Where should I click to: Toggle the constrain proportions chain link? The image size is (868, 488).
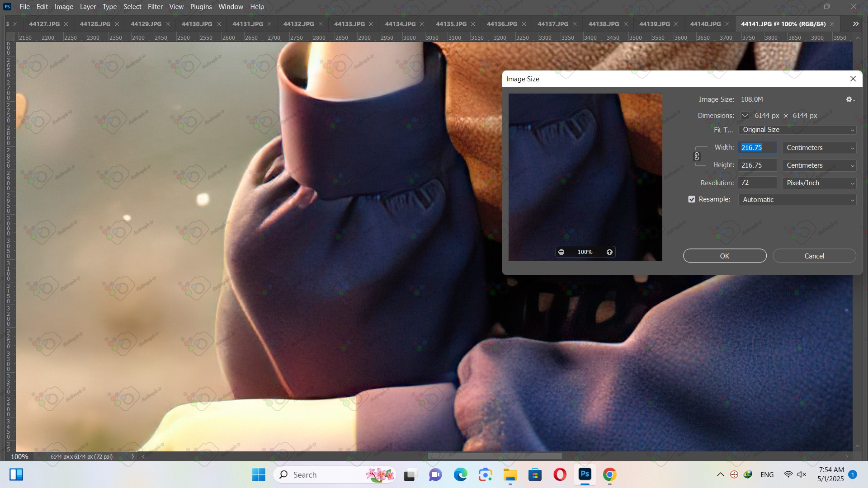697,156
